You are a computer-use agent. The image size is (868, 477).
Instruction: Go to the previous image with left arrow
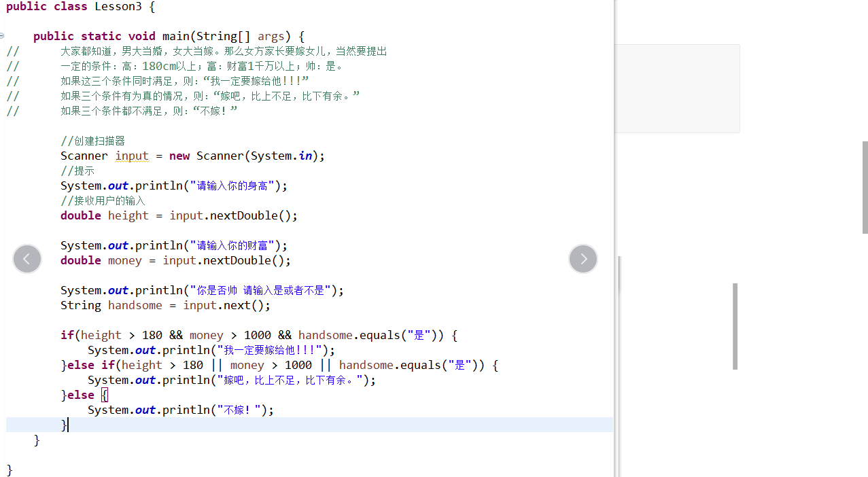tap(27, 259)
